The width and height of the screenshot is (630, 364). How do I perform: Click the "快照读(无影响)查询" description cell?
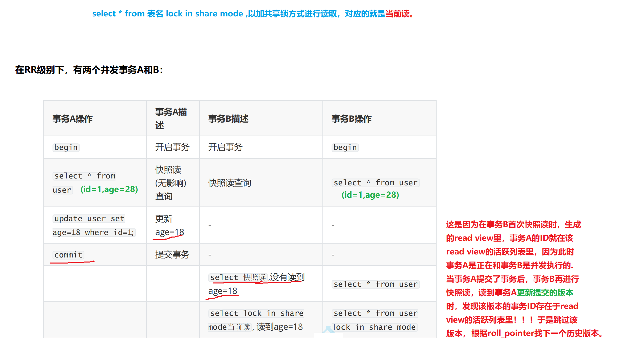170,183
